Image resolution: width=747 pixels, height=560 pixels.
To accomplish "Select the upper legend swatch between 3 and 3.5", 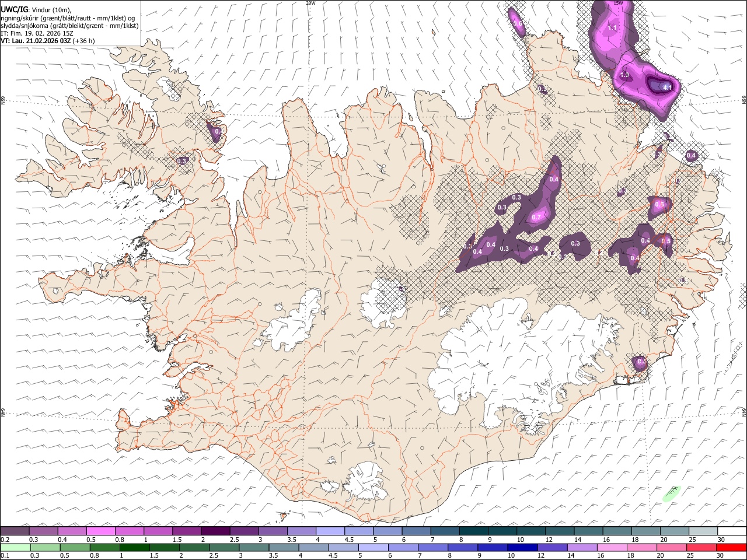I will pyautogui.click(x=273, y=531).
